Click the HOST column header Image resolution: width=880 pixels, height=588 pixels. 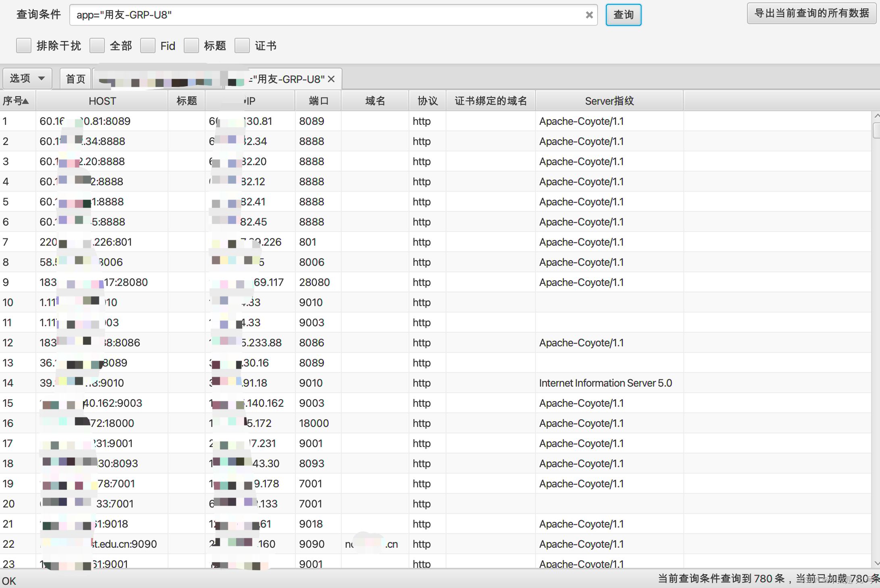point(102,101)
